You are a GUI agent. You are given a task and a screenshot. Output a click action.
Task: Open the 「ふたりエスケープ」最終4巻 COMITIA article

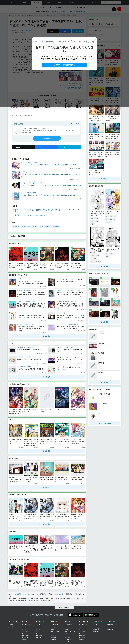click(49, 195)
